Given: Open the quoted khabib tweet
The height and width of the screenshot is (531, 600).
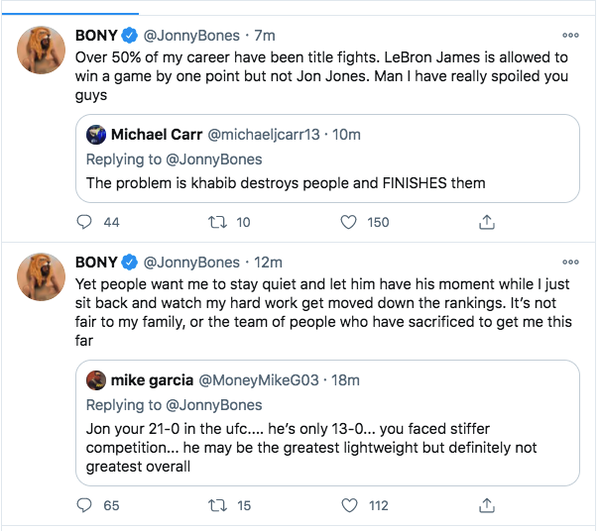Looking at the screenshot, I should (300, 183).
